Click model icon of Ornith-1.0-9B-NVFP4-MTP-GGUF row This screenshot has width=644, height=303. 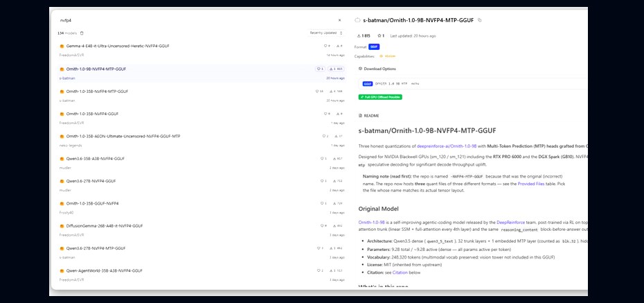pos(62,69)
